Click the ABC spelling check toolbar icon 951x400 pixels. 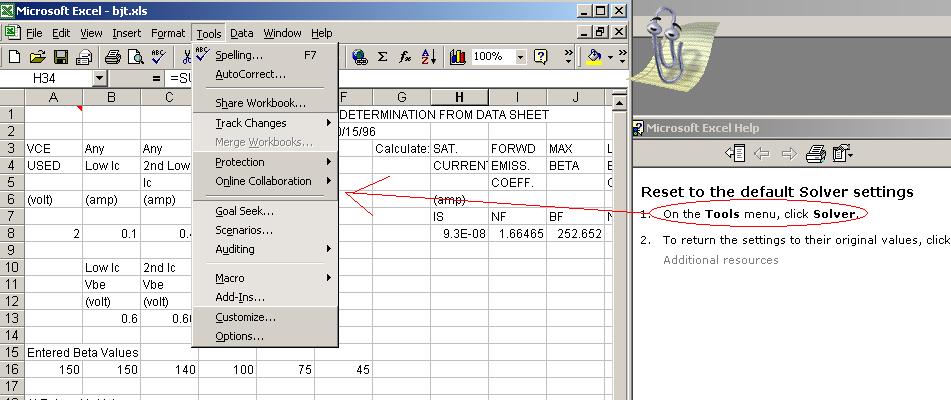[159, 57]
